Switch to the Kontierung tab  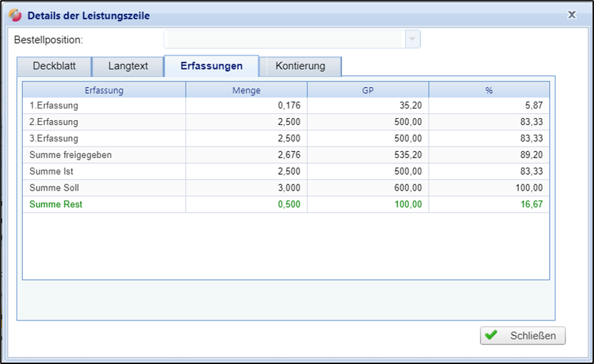point(300,66)
